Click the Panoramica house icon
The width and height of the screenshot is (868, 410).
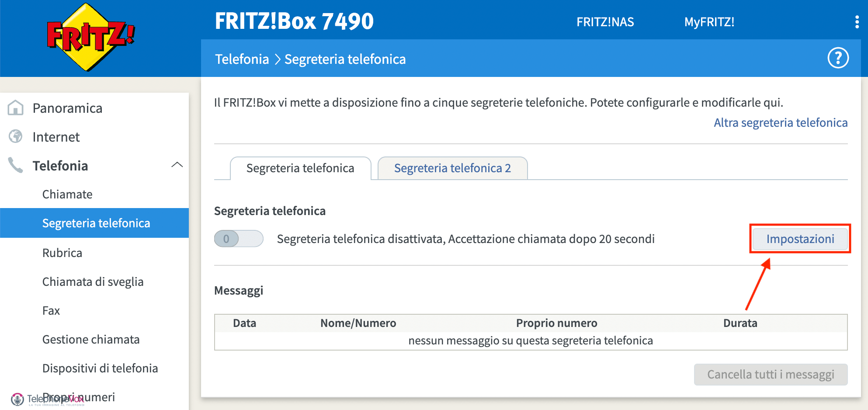[x=16, y=108]
